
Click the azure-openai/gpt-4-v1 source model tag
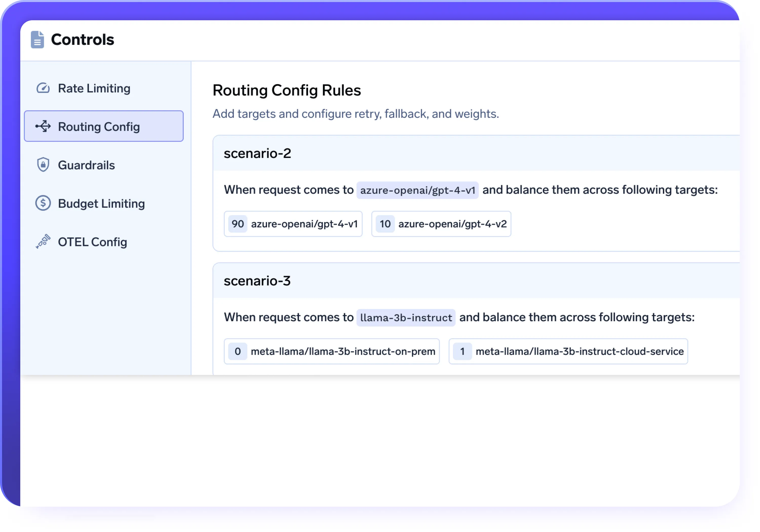(x=417, y=190)
